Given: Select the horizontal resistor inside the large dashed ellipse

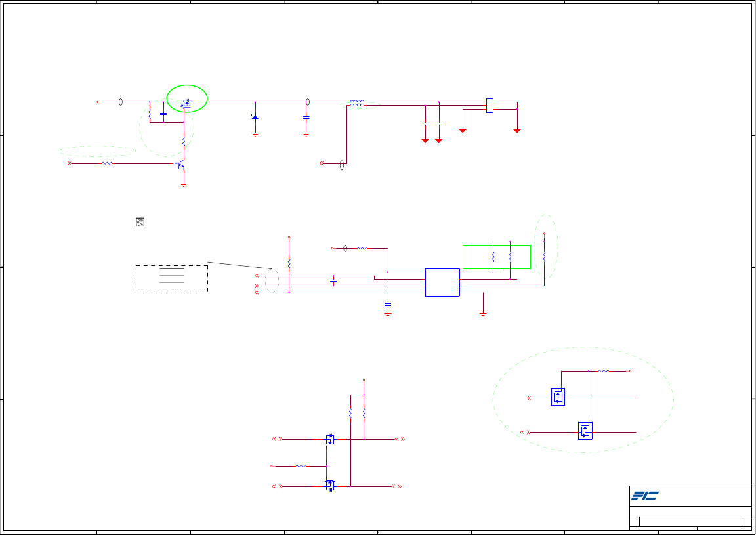Looking at the screenshot, I should coord(604,371).
